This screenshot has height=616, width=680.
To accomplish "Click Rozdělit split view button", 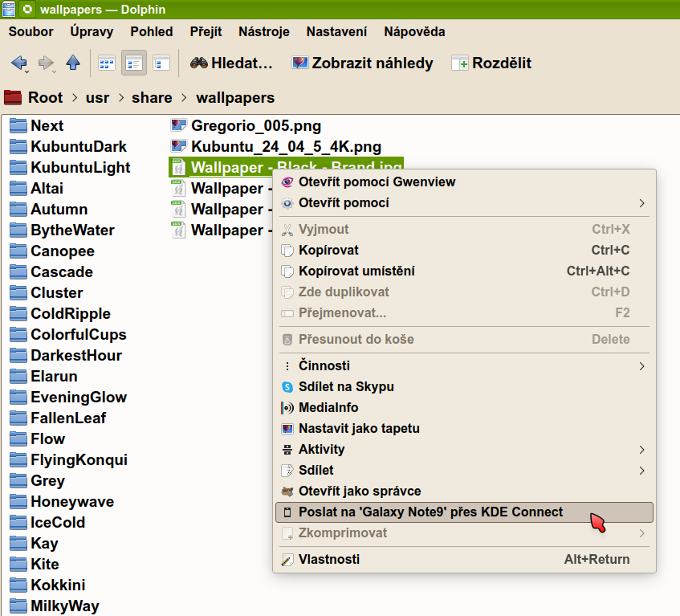I will 491,63.
